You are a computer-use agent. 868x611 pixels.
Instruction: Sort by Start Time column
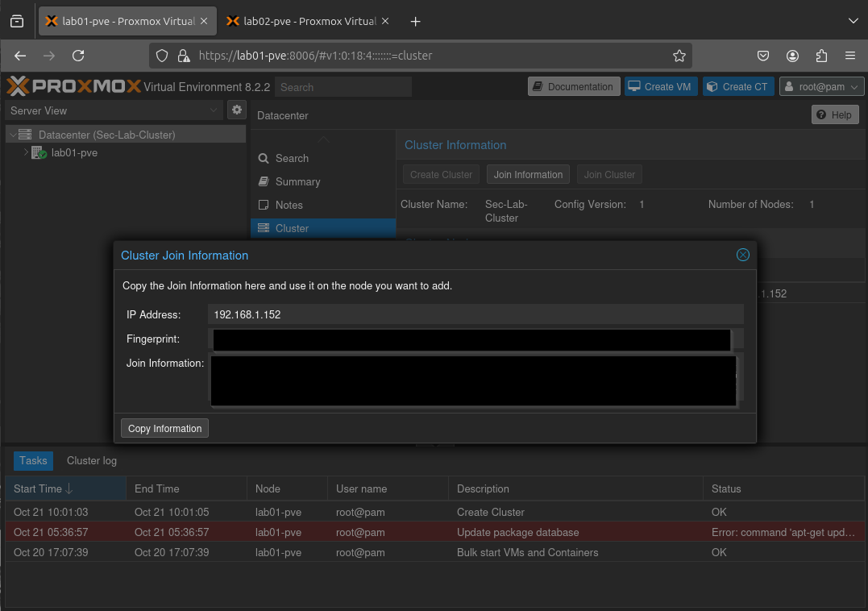(66, 488)
